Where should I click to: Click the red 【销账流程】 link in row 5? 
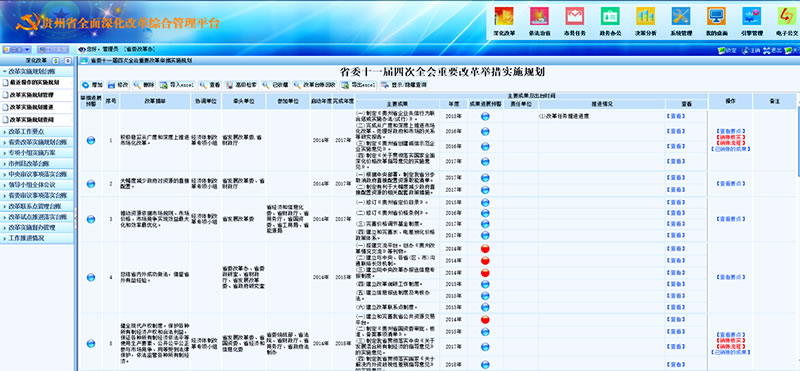730,347
